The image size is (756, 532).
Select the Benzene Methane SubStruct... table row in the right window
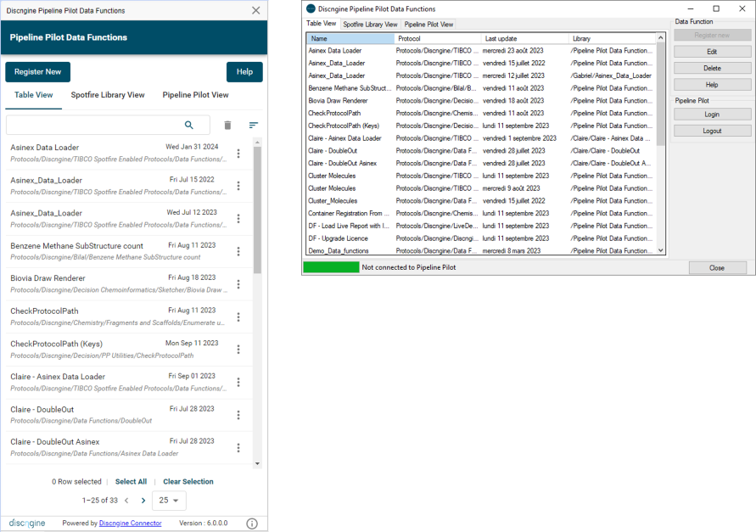click(x=482, y=88)
